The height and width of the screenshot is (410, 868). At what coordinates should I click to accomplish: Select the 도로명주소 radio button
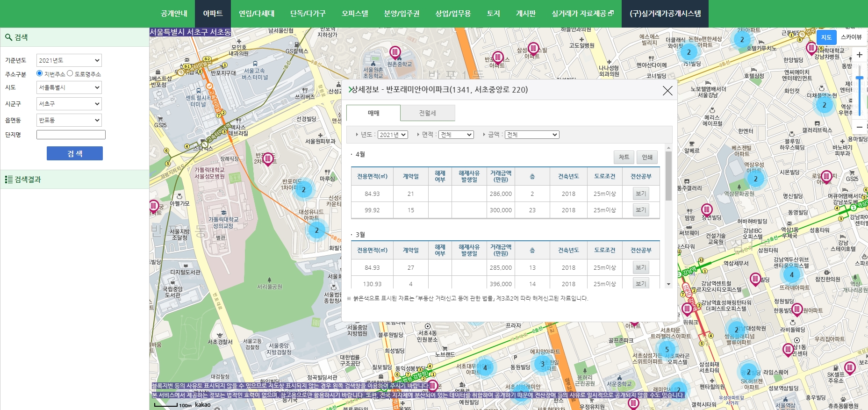(70, 73)
